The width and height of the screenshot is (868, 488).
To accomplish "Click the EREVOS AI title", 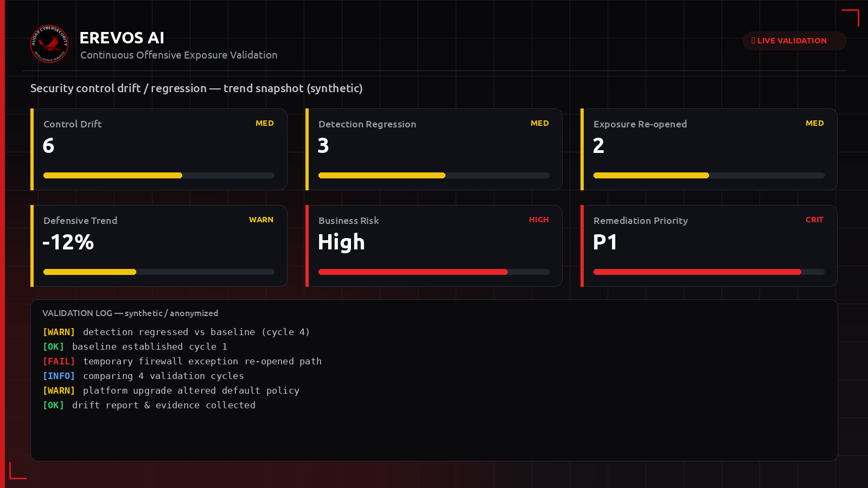I will coord(122,38).
